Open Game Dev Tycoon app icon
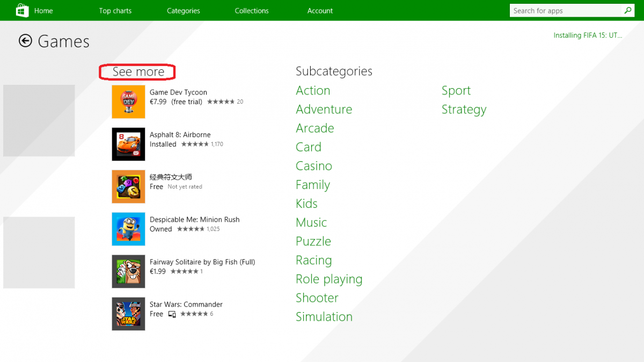This screenshot has width=644, height=362. point(128,102)
